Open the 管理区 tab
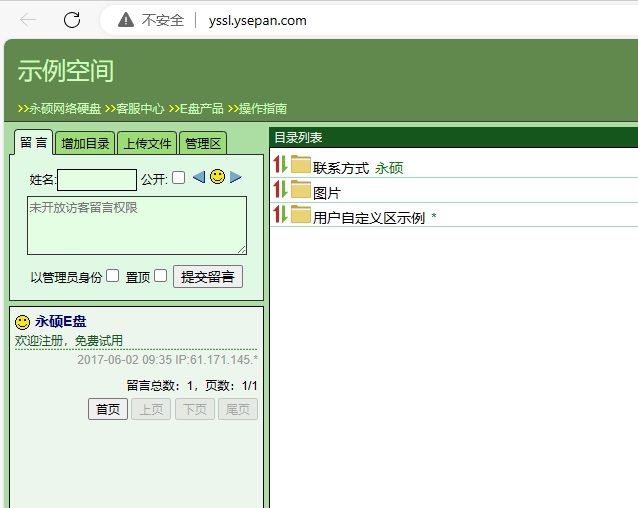 point(203,143)
